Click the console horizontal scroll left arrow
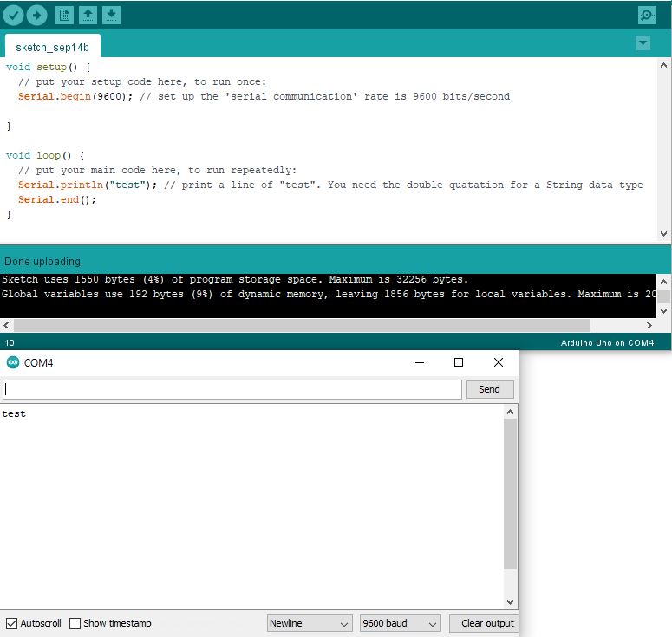Image resolution: width=672 pixels, height=637 pixels. 6,326
